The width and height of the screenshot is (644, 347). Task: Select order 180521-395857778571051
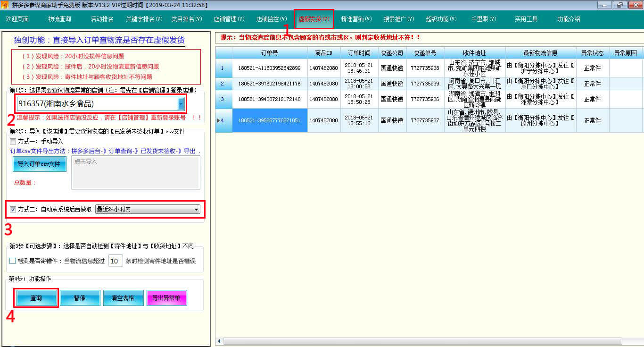click(x=269, y=120)
